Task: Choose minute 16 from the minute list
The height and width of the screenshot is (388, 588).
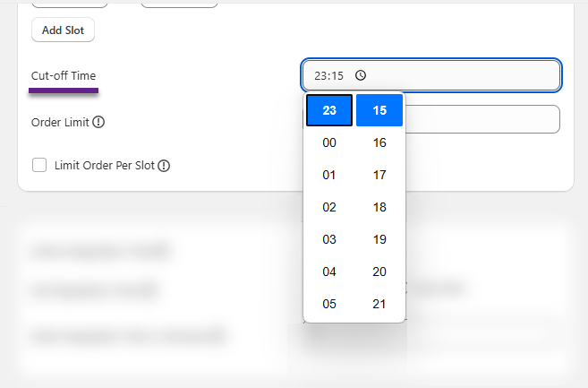Action: [379, 142]
